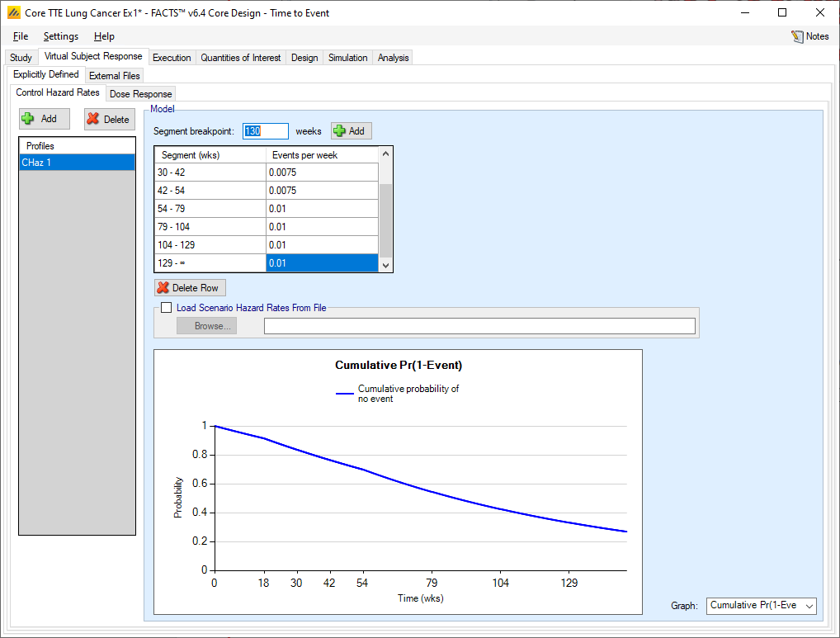Select the 54 - 79 segment row

click(x=210, y=209)
